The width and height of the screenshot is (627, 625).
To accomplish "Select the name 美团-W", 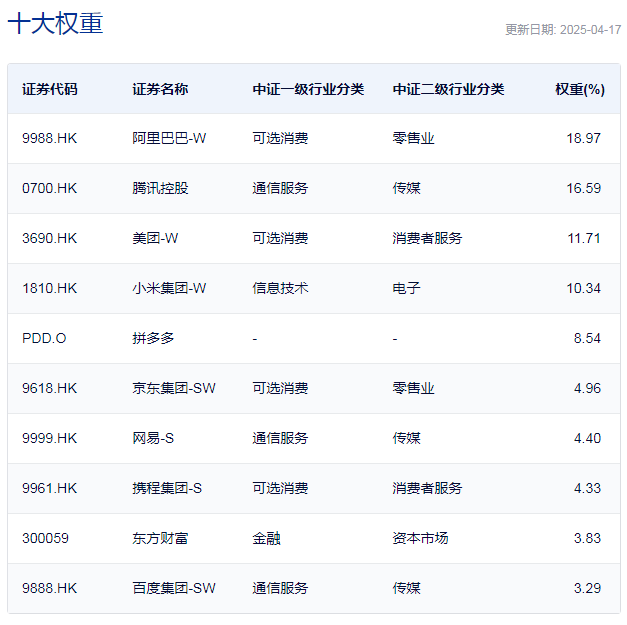I will click(x=155, y=238).
